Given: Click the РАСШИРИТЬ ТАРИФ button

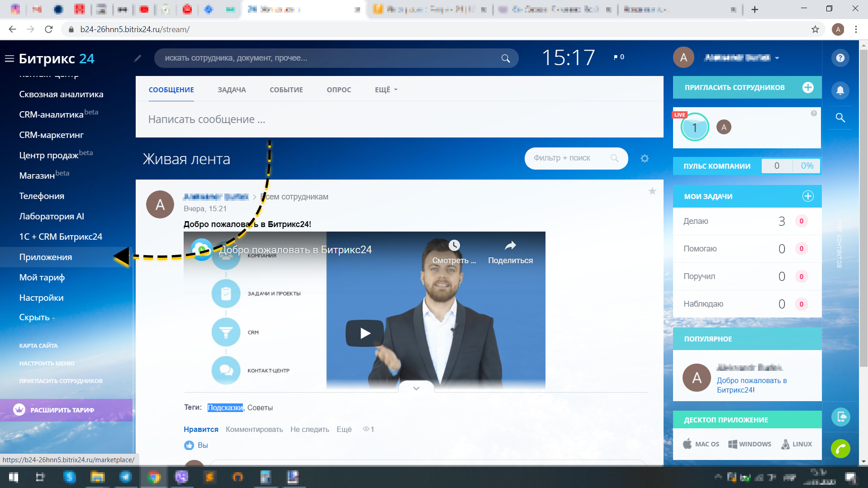Looking at the screenshot, I should click(x=62, y=410).
